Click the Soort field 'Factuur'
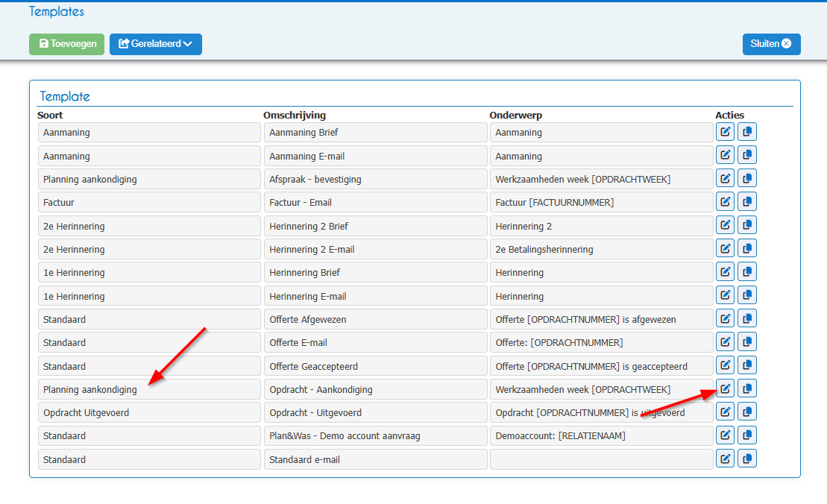The height and width of the screenshot is (504, 827). [149, 203]
